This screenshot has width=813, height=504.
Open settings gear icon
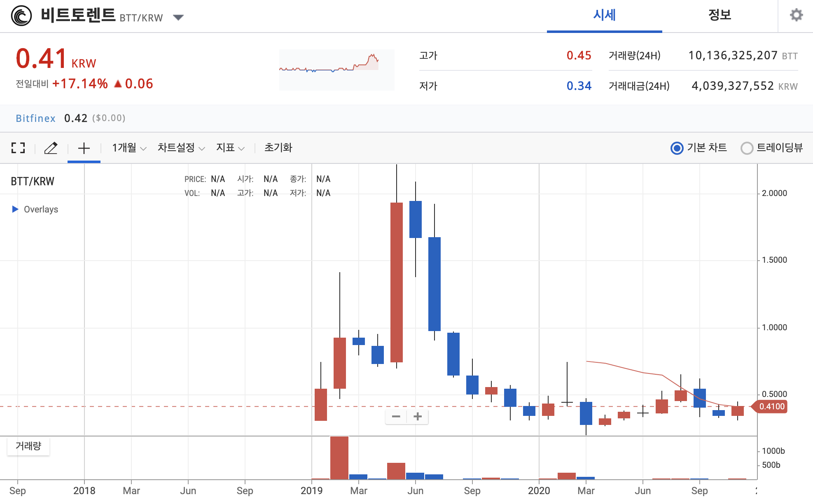pyautogui.click(x=796, y=15)
